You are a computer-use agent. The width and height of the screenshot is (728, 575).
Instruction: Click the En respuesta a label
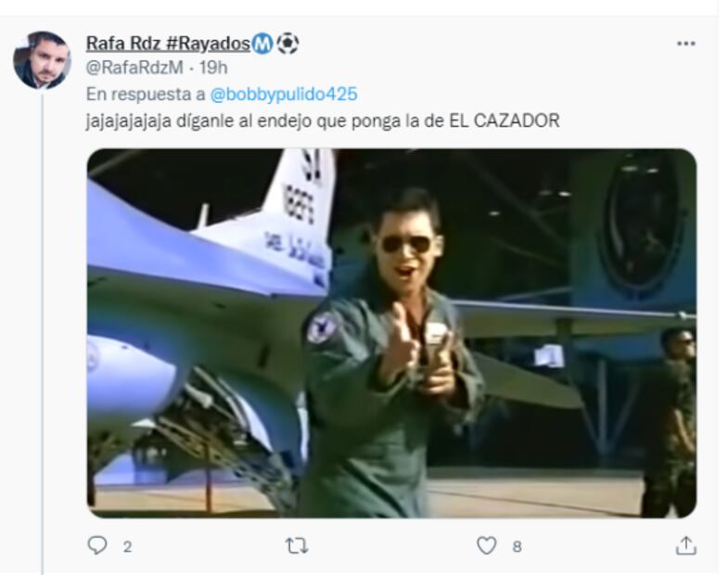coord(146,95)
